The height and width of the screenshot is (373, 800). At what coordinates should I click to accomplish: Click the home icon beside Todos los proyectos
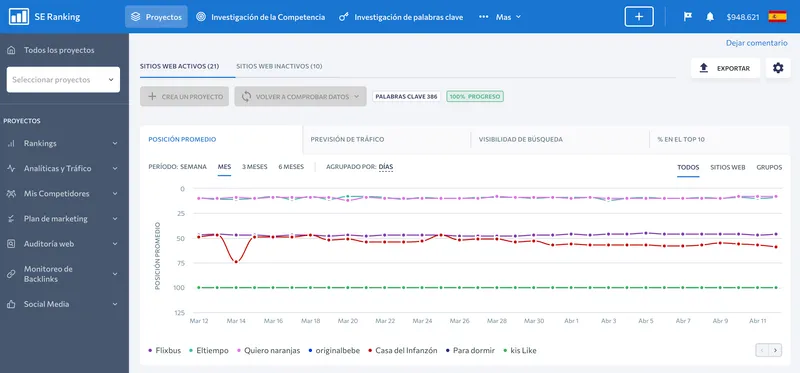pyautogui.click(x=11, y=50)
